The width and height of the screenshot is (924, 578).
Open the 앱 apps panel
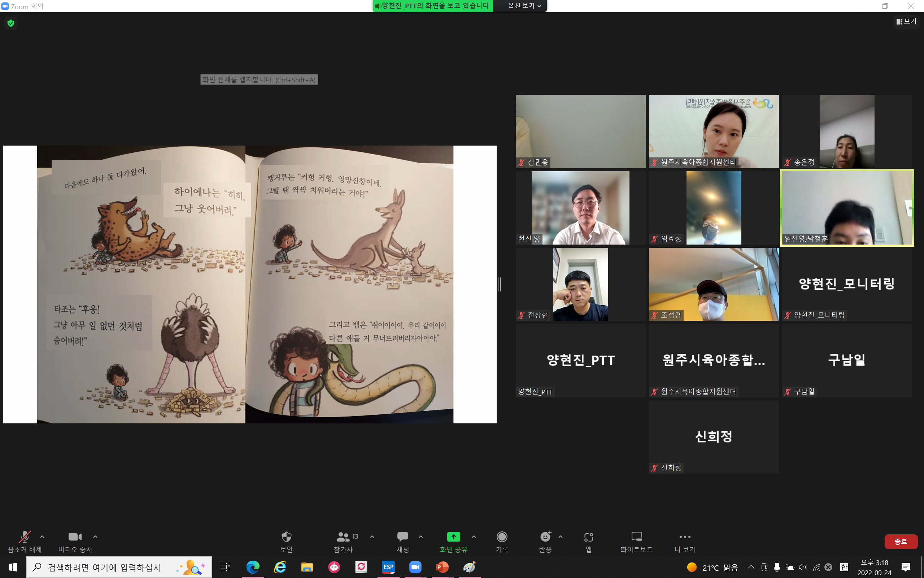[588, 542]
